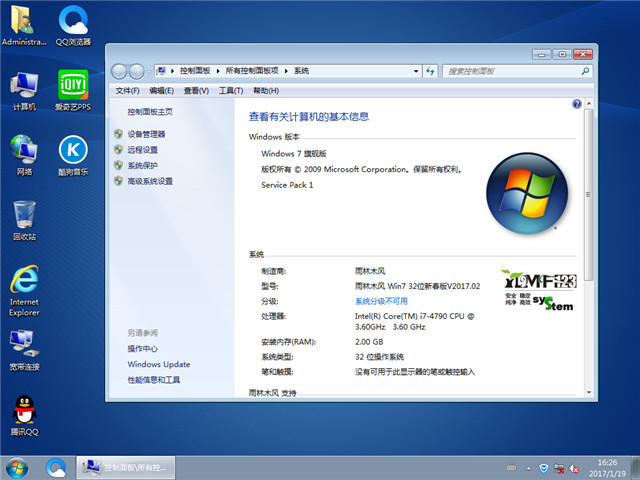Launch 酷狗音乐 desktop shortcut

(x=73, y=155)
